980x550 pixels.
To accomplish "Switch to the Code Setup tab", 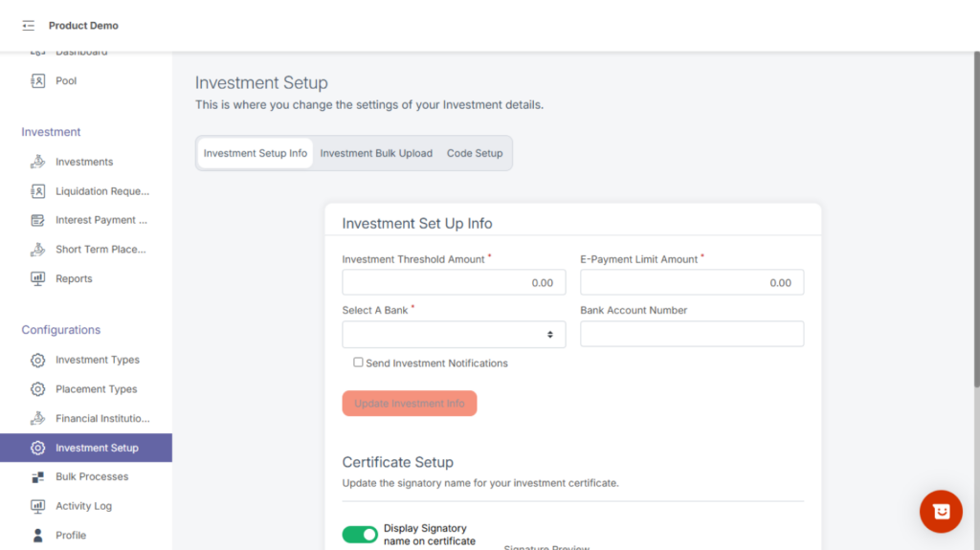I will point(475,153).
